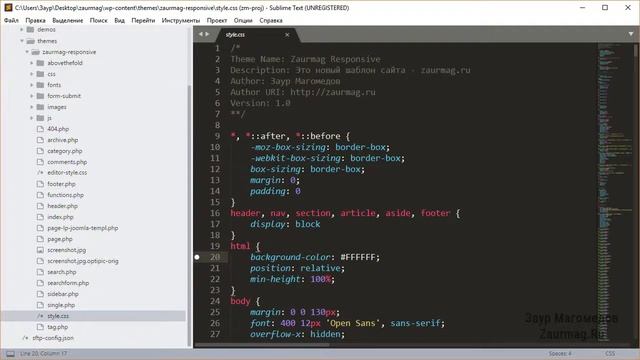
Task: Open the Справка menu
Action: (271, 20)
